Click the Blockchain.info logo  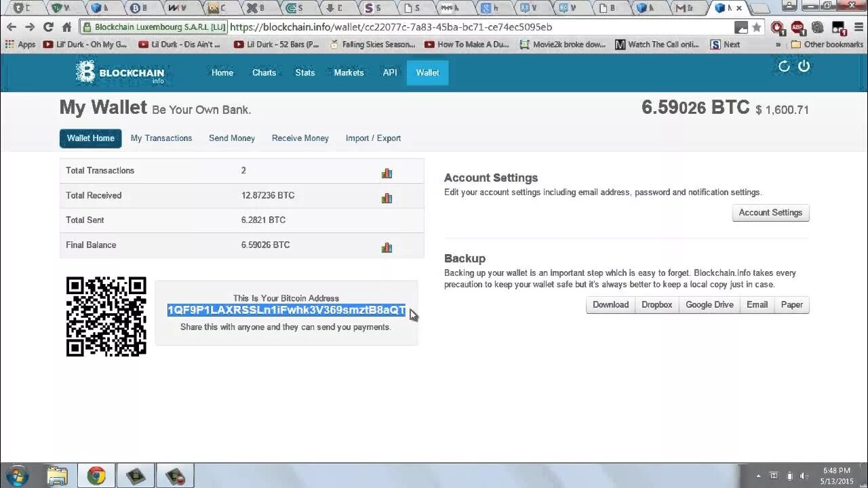(120, 73)
